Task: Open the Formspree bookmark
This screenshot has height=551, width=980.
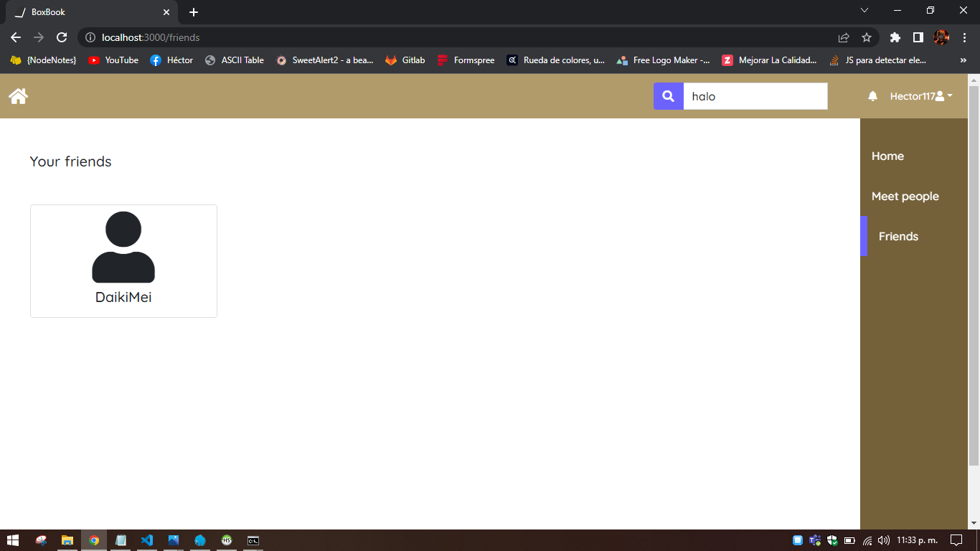Action: (466, 60)
